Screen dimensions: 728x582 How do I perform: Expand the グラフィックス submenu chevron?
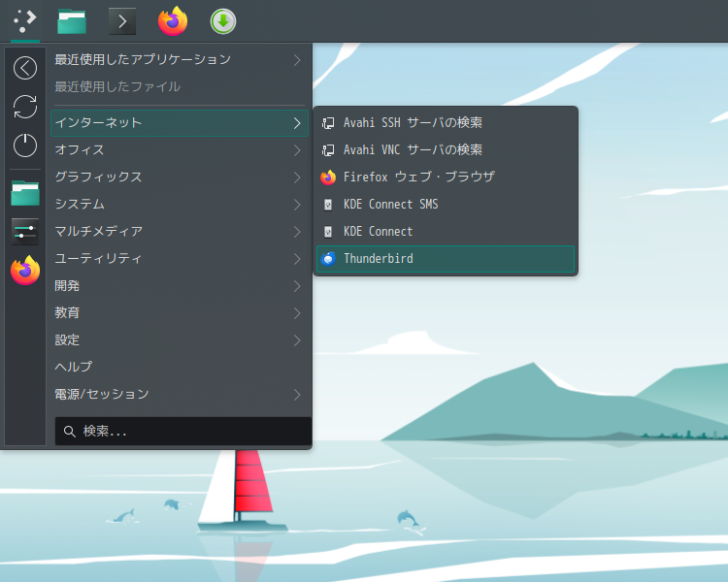click(297, 178)
